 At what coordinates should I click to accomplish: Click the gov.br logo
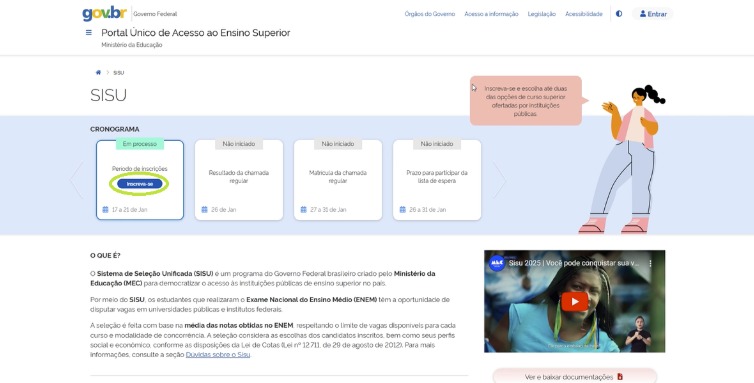[104, 13]
